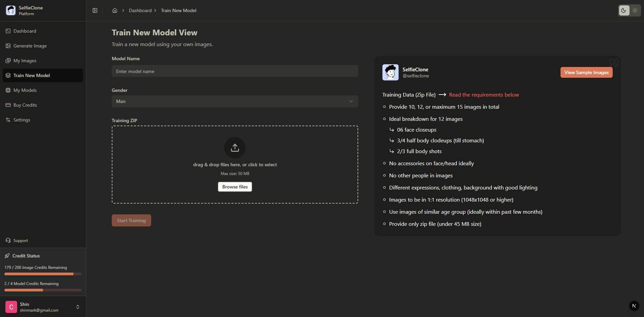Click shinmark@gmail.com email text

point(39,310)
